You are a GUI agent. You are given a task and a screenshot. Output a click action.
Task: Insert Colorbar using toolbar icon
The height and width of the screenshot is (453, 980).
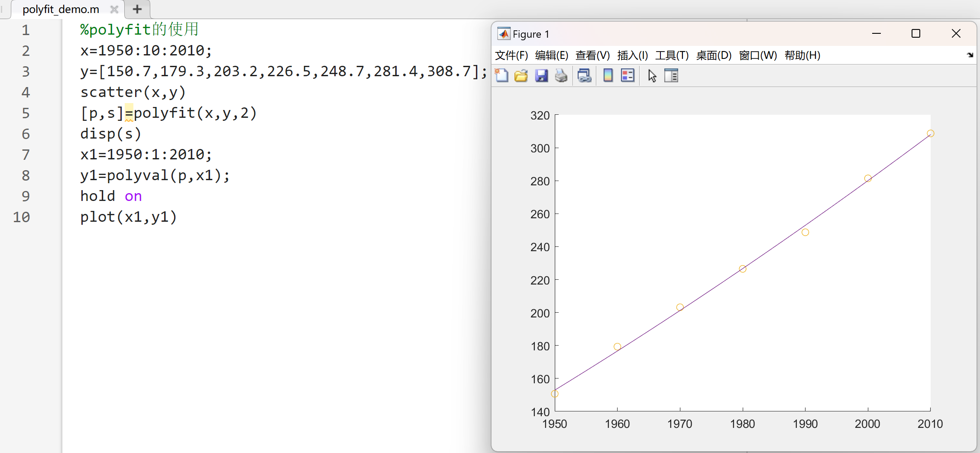[x=608, y=76]
